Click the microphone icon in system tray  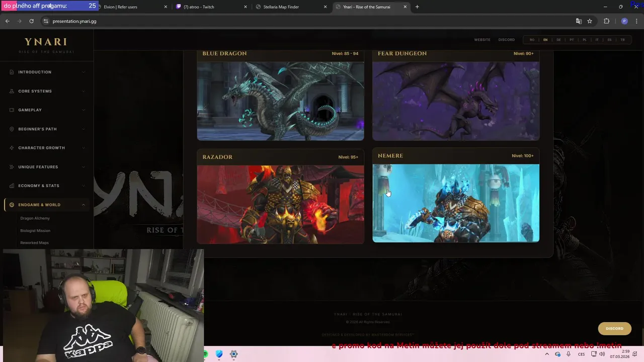pos(569,354)
